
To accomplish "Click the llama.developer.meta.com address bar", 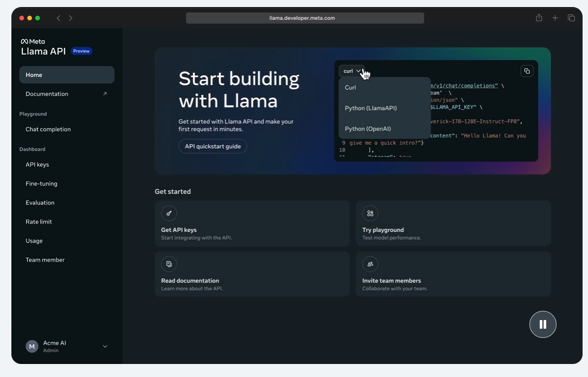I will [305, 18].
